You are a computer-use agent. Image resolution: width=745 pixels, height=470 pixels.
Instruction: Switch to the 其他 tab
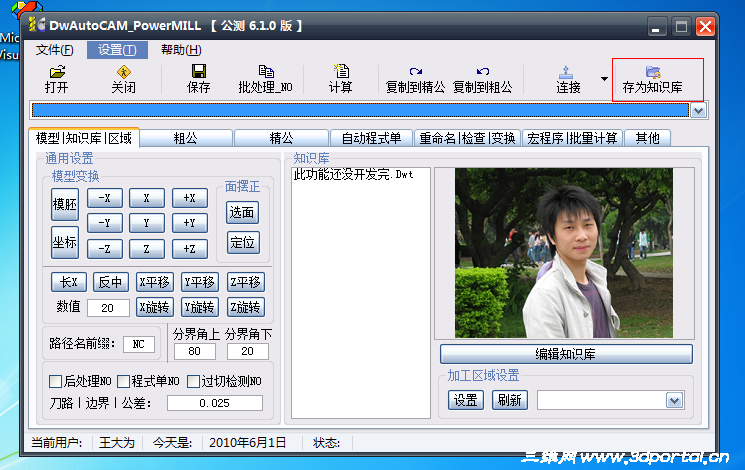click(x=647, y=138)
